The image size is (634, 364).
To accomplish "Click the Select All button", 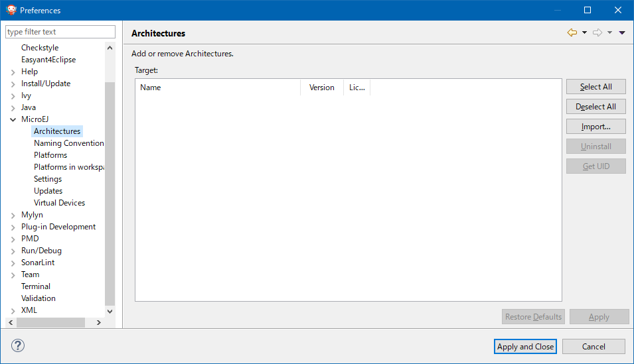I will [x=596, y=87].
